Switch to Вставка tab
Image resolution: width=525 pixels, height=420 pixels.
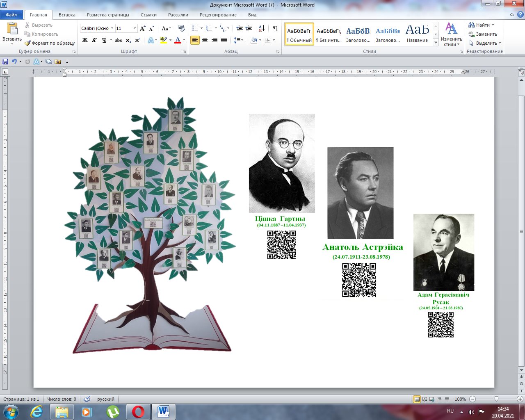pos(67,15)
